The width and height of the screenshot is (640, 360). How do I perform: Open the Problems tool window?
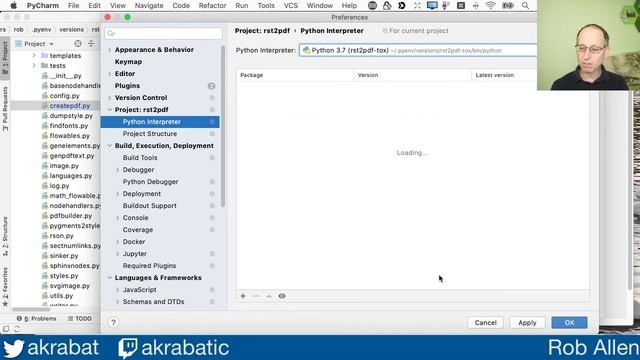pyautogui.click(x=36, y=318)
